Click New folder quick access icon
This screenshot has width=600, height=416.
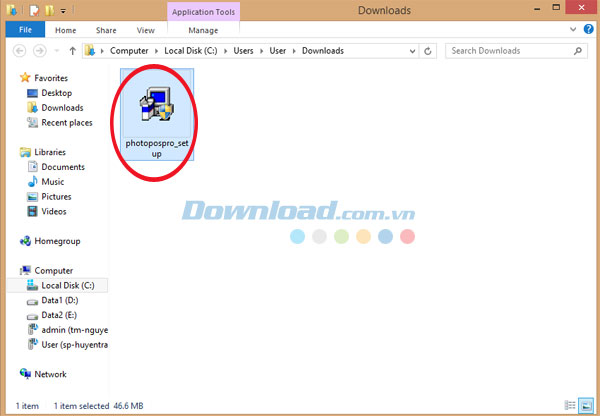[49, 11]
